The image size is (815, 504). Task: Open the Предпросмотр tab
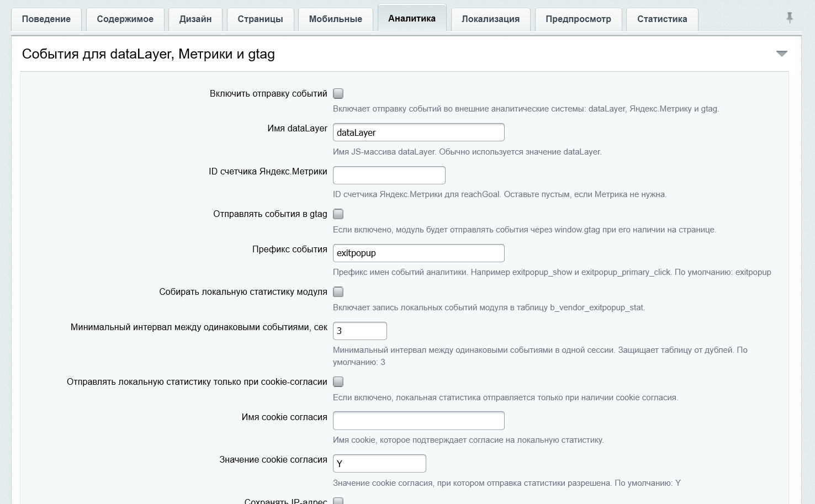click(578, 19)
